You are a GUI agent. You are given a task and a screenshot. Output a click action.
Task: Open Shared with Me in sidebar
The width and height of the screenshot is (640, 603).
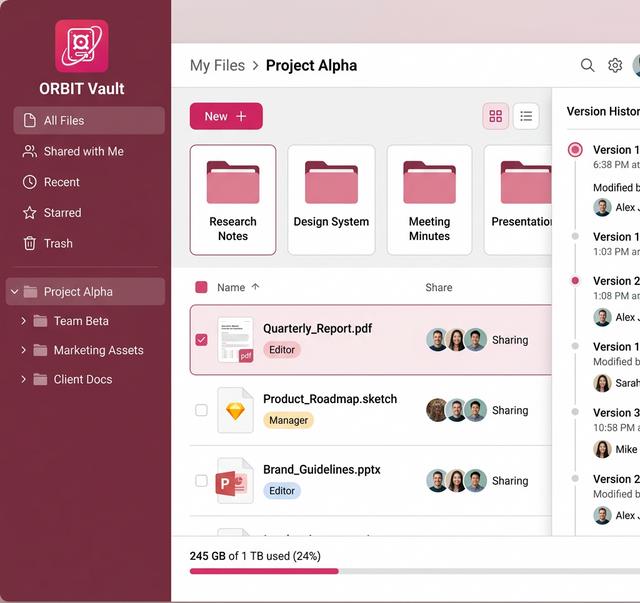coord(84,151)
